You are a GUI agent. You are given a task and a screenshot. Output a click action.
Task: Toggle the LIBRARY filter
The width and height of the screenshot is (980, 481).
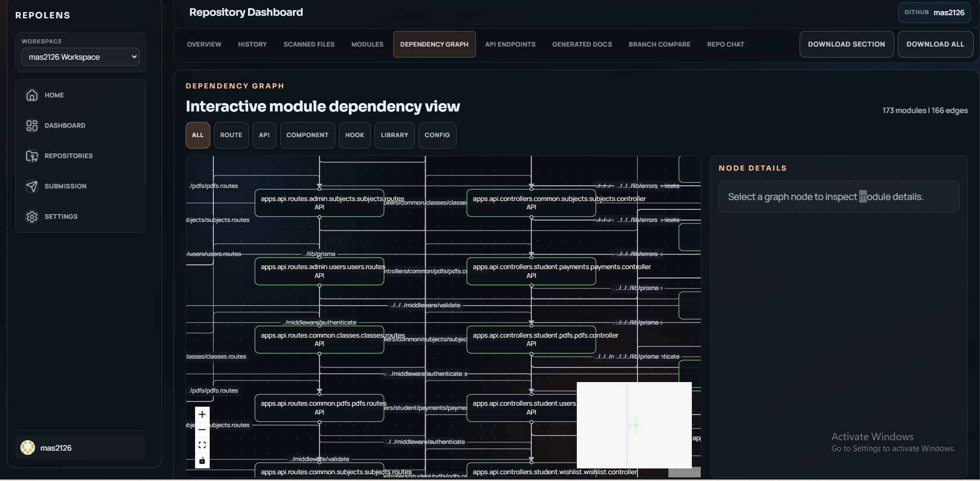(x=394, y=135)
